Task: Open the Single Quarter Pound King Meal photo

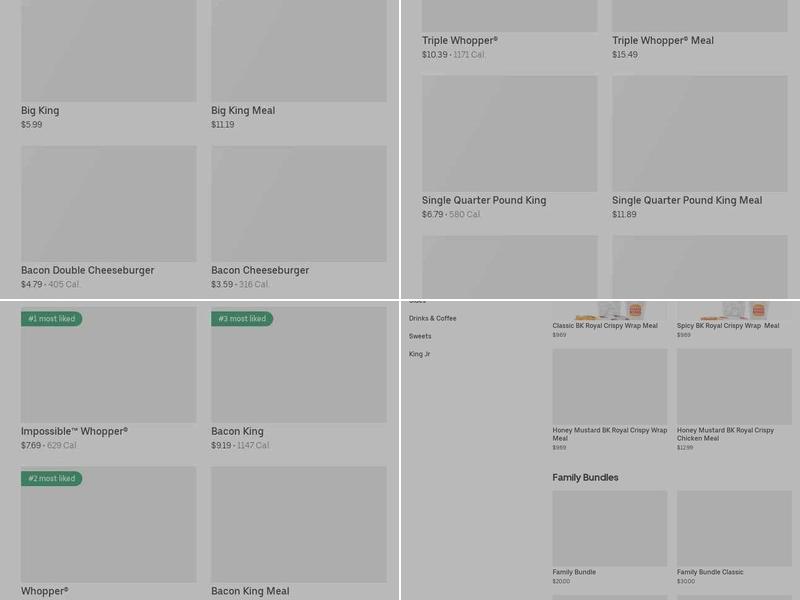Action: point(700,134)
